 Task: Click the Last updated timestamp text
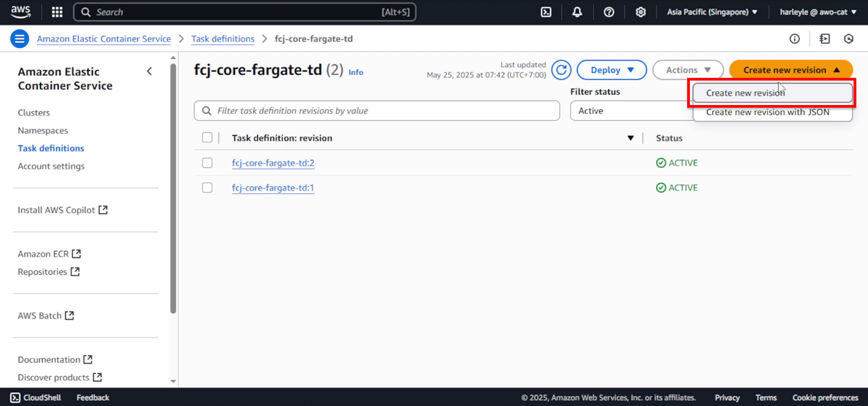486,70
